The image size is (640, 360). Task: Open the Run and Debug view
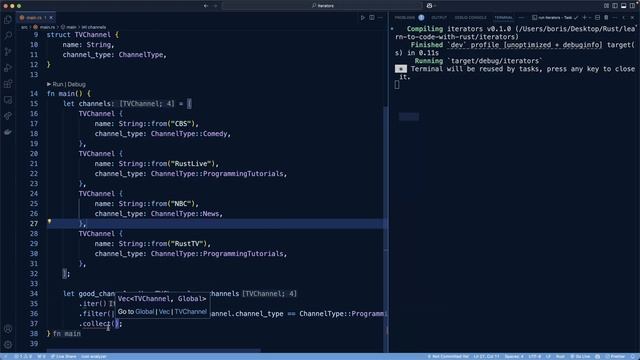tap(8, 68)
